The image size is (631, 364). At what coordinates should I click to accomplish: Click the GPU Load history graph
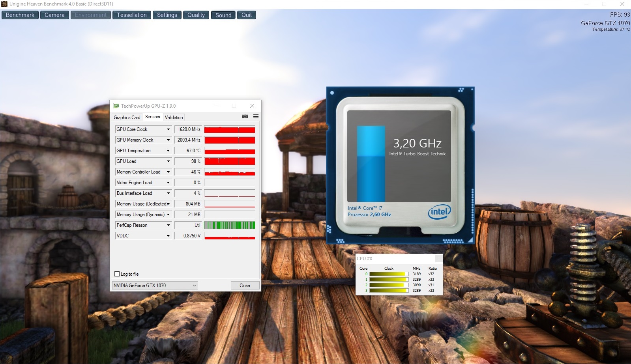[230, 161]
